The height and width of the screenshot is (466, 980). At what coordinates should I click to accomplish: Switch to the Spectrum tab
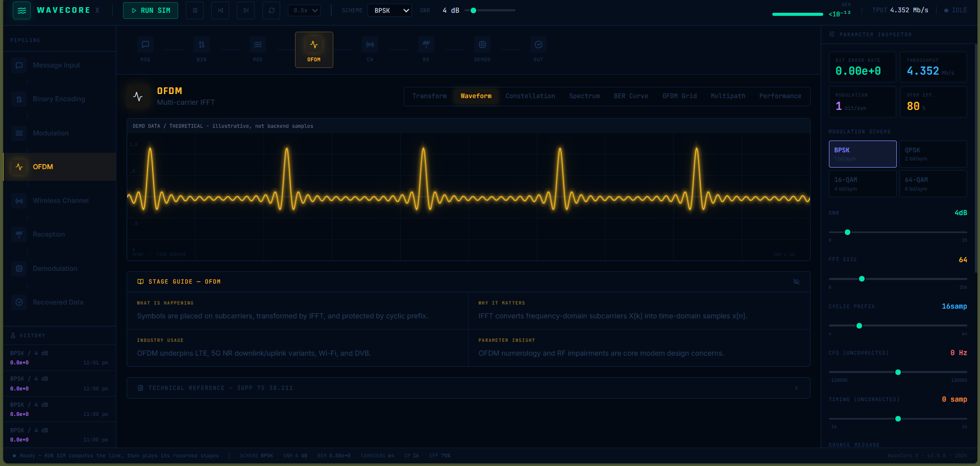[584, 96]
